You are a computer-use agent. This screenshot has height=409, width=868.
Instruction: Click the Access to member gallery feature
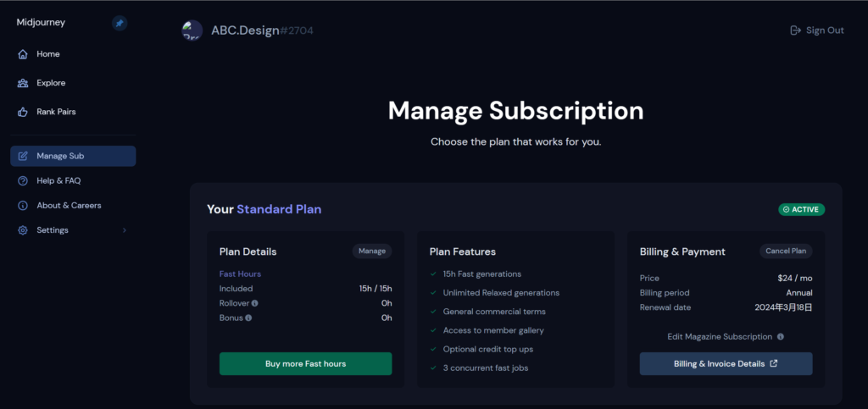(493, 330)
